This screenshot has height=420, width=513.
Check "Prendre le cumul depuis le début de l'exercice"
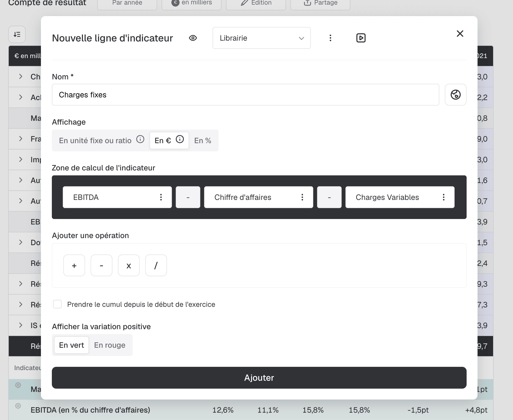pos(57,304)
